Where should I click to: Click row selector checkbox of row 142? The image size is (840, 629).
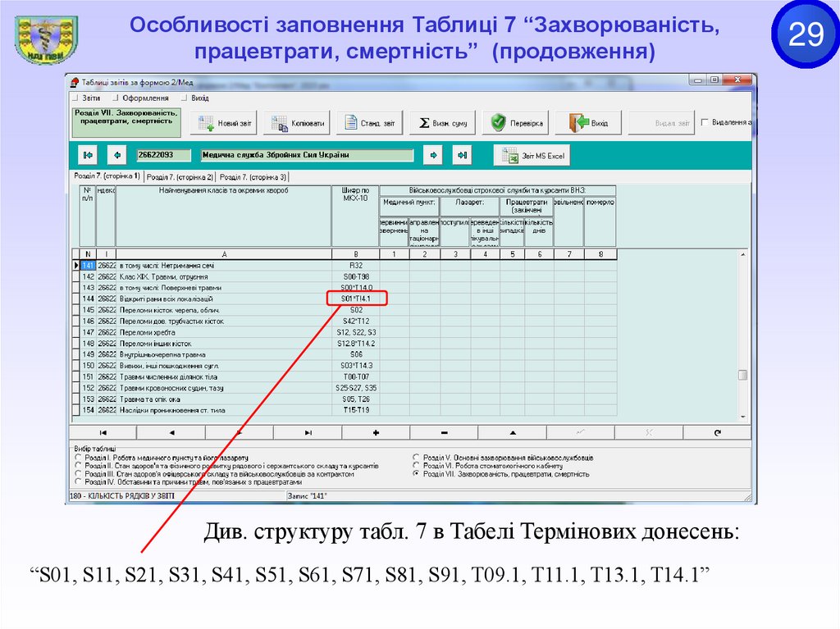point(76,276)
